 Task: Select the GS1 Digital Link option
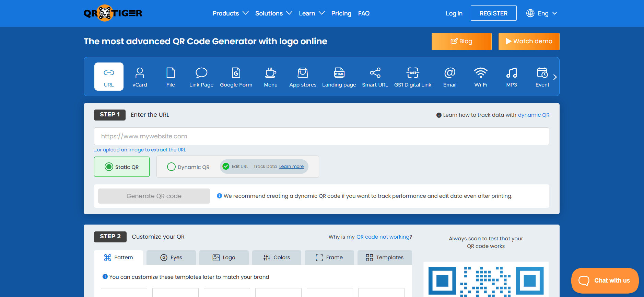(x=413, y=77)
